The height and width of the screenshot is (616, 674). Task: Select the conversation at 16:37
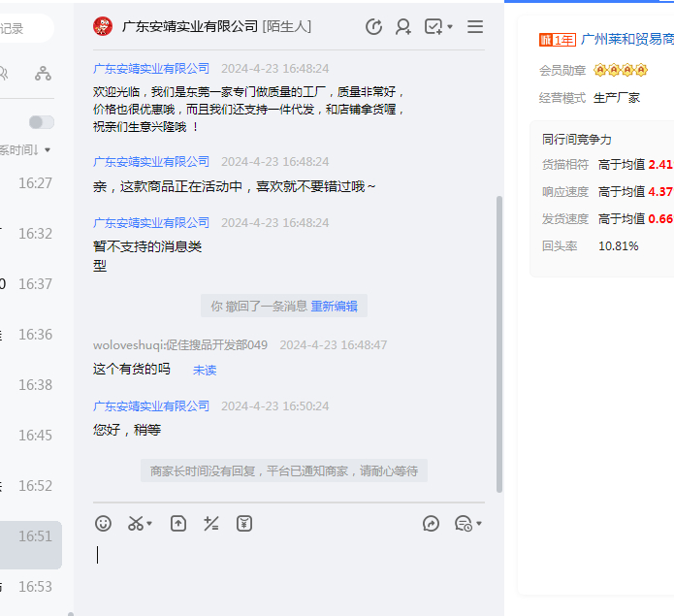30,283
